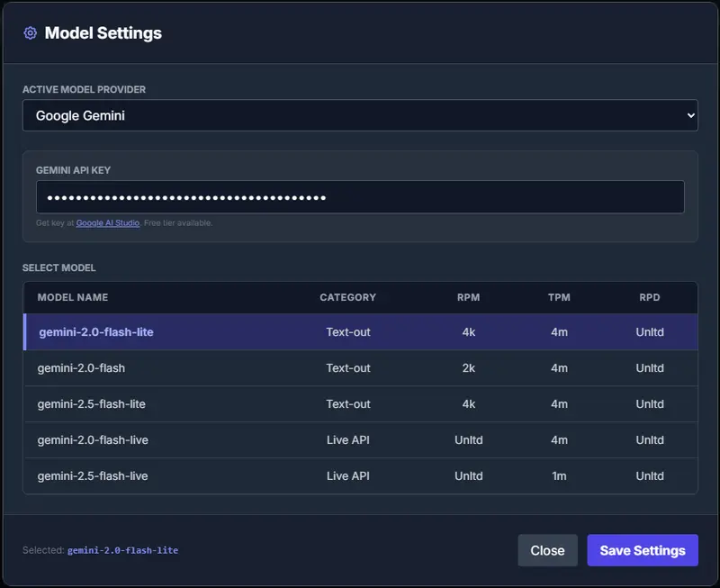Click the 2k RPM value cell
The height and width of the screenshot is (588, 720).
[x=468, y=368]
